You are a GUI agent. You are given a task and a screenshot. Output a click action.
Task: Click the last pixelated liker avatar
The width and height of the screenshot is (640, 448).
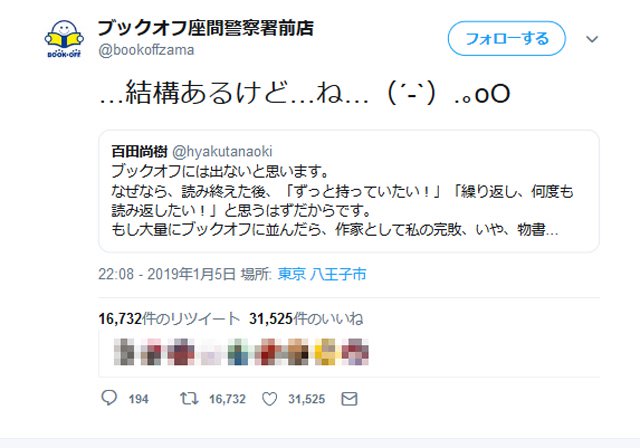coord(355,352)
